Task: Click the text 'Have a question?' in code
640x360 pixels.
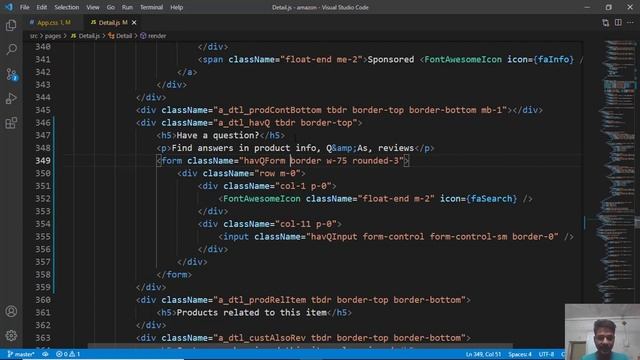Action: point(218,136)
